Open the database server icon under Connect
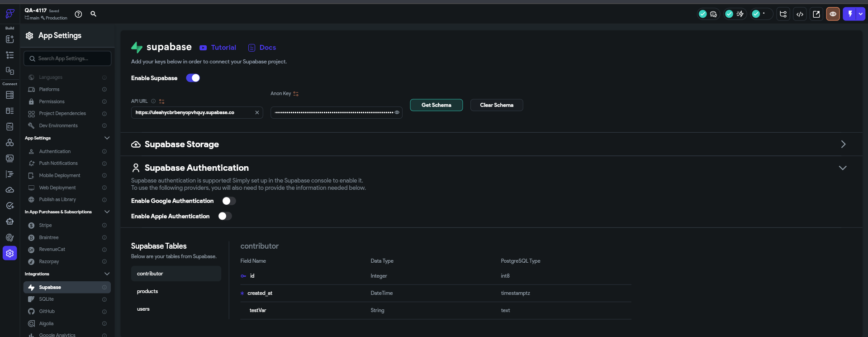 9,95
